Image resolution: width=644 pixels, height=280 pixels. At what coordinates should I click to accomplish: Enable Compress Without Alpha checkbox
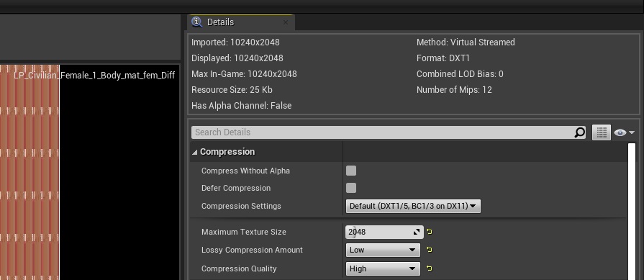click(x=351, y=171)
